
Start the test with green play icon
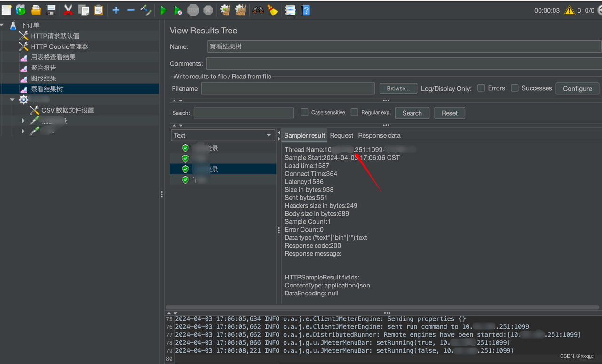pyautogui.click(x=163, y=10)
